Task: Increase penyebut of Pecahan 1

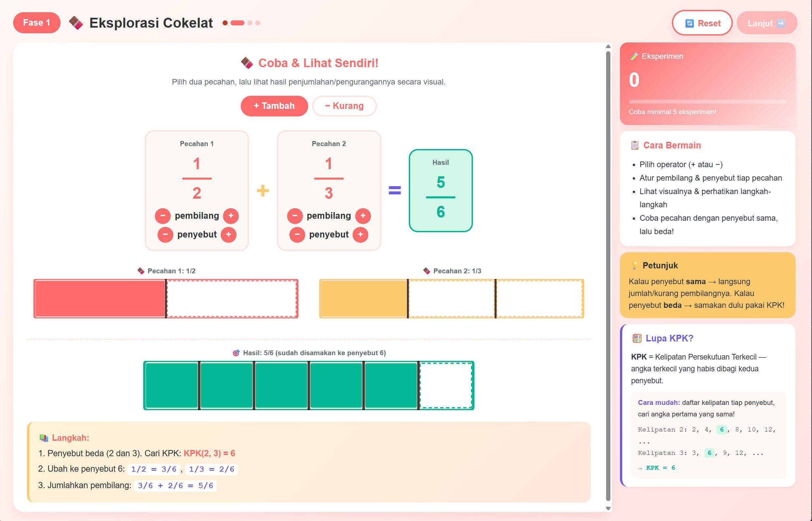Action: click(228, 235)
